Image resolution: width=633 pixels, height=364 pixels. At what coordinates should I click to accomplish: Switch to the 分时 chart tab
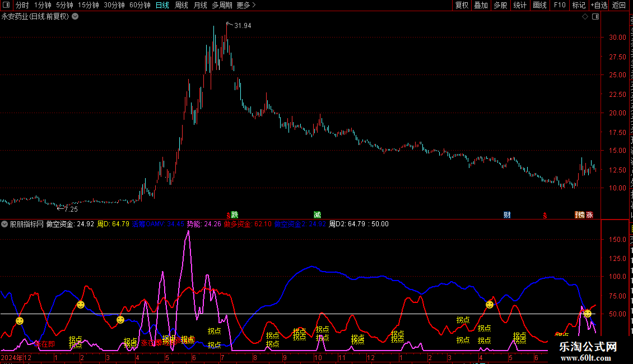(x=22, y=5)
